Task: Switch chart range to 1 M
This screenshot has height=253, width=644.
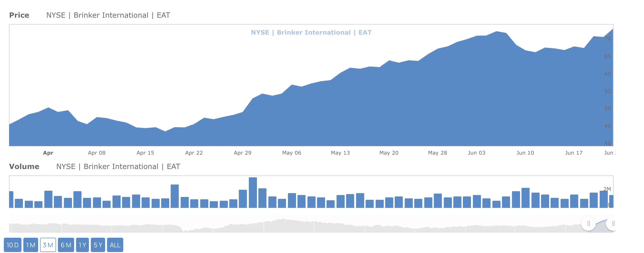Action: [x=31, y=245]
